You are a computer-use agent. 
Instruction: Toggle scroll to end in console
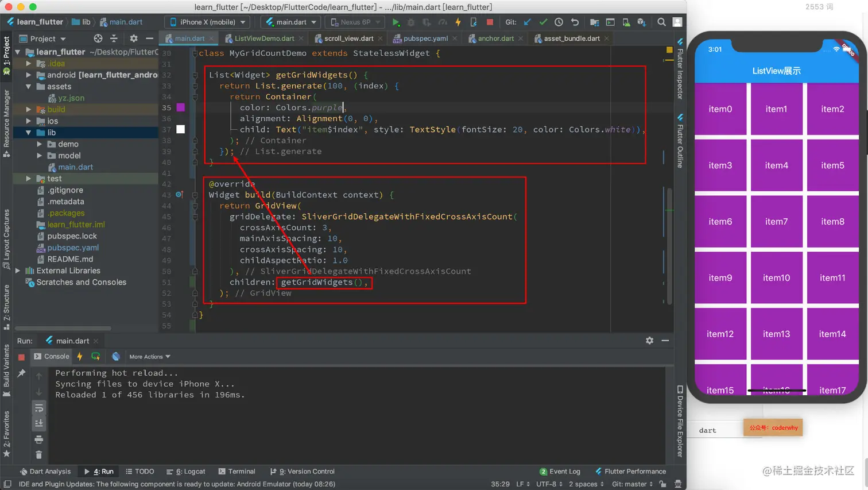pos(39,423)
